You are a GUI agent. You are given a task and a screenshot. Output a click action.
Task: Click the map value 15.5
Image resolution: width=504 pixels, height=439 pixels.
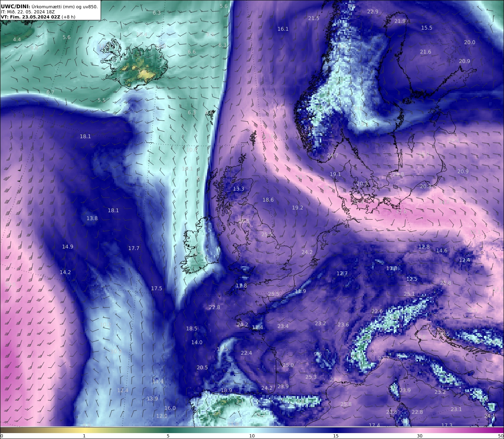point(427,28)
